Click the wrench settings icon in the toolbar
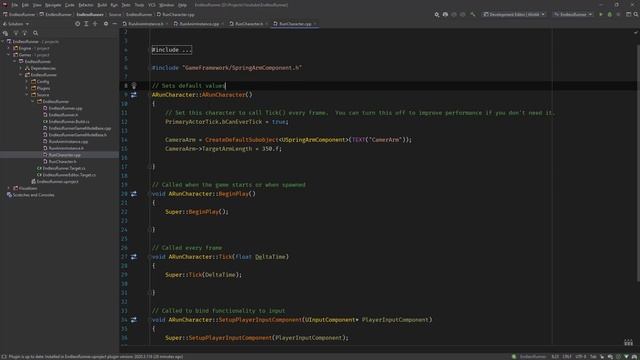The width and height of the screenshot is (640, 360). point(473,14)
